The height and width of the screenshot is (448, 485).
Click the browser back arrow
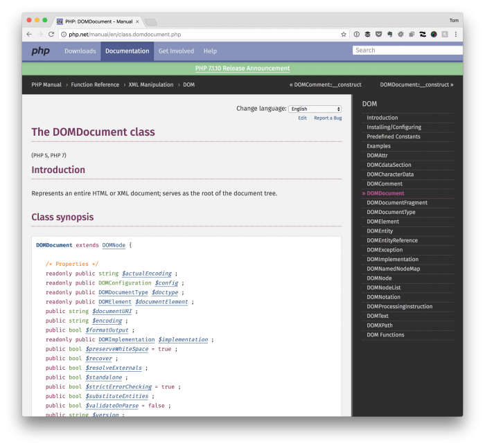pos(29,35)
